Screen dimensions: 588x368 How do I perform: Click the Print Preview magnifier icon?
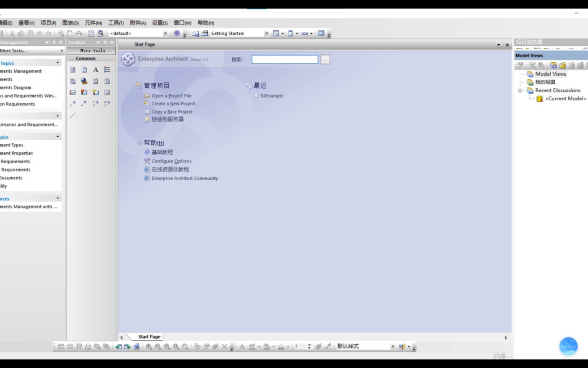pos(61,33)
